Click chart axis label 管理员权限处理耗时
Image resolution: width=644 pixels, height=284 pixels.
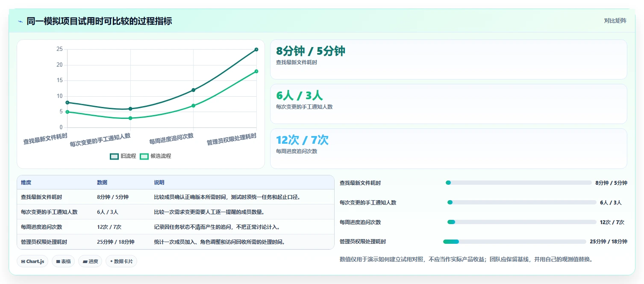tap(232, 139)
